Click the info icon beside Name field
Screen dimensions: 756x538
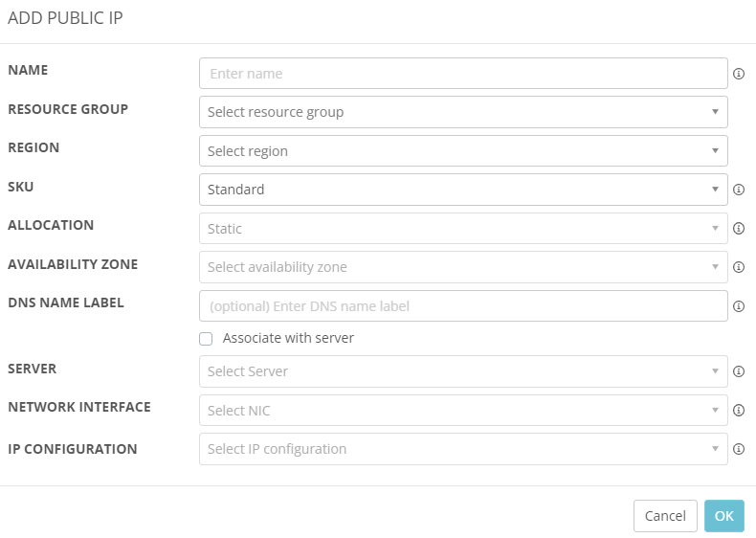click(x=739, y=74)
